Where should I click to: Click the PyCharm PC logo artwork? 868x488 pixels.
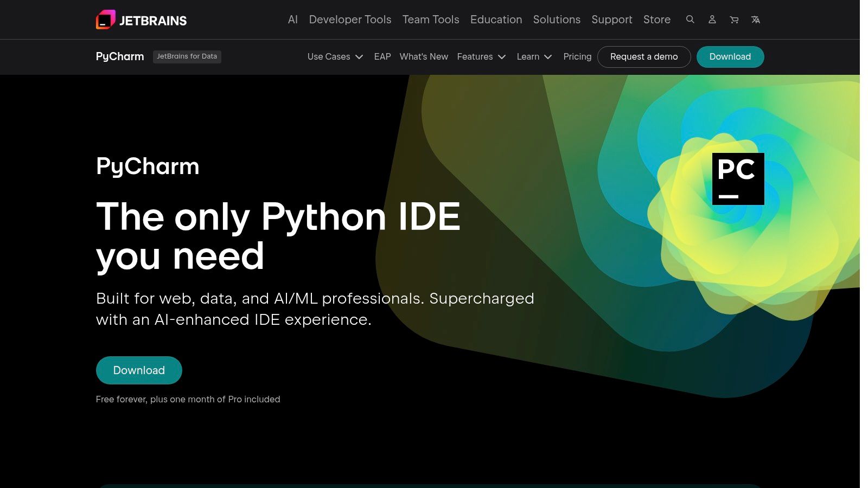(x=738, y=179)
